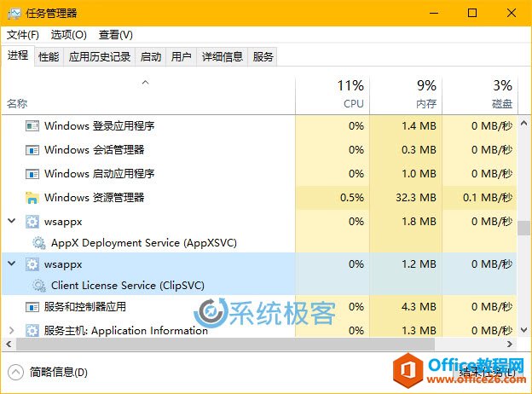This screenshot has width=532, height=394.
Task: Click the 服务和控制器应用 process icon
Action: coord(32,307)
